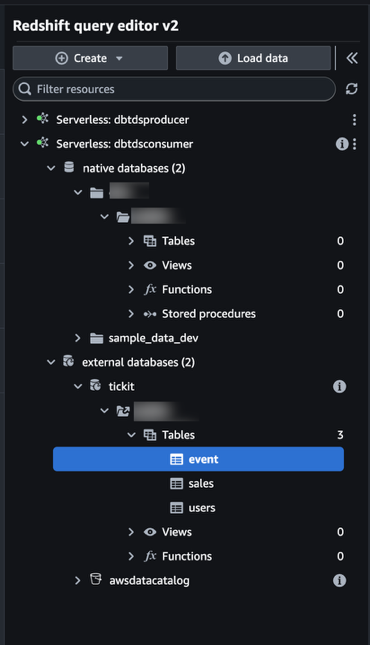
Task: Click the native databases stack icon
Action: click(x=69, y=167)
